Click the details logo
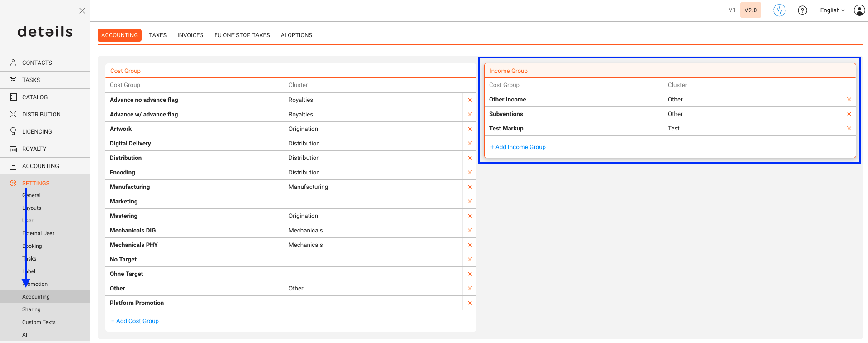Image resolution: width=868 pixels, height=343 pixels. (x=45, y=32)
